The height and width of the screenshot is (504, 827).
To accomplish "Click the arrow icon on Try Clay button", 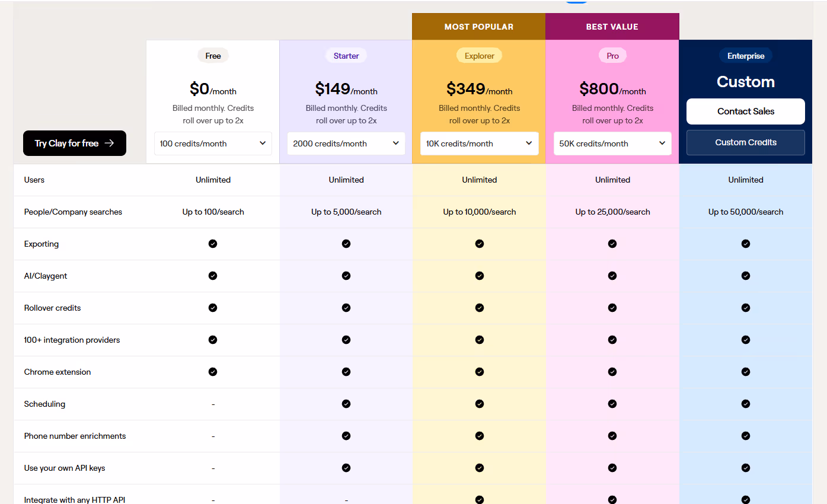I will 110,143.
